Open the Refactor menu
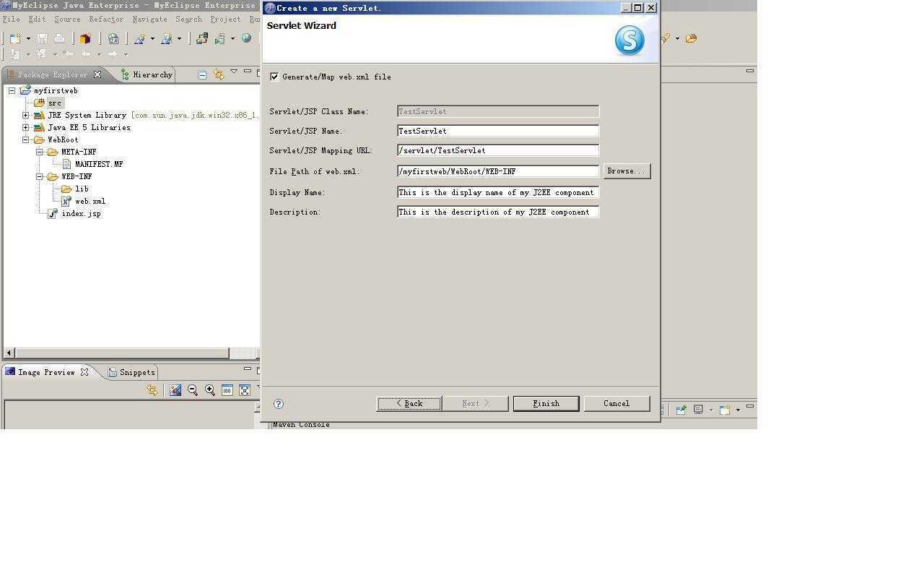Image resolution: width=924 pixels, height=578 pixels. click(x=106, y=20)
